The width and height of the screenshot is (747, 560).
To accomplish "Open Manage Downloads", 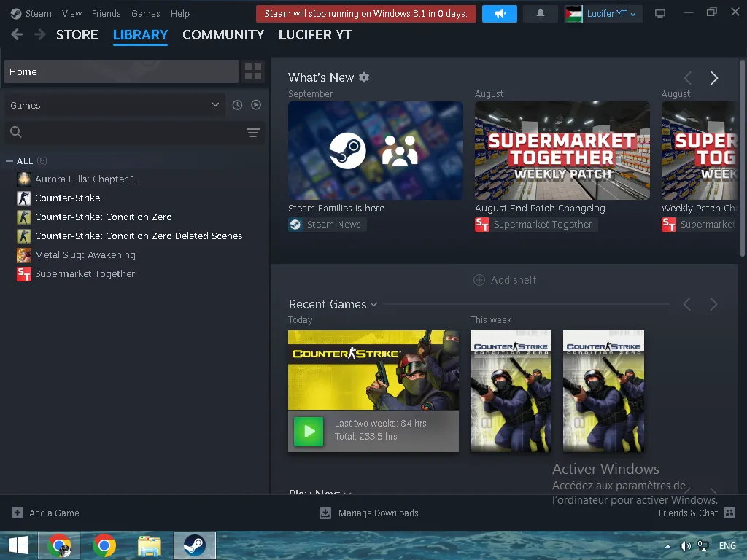I will tap(369, 513).
